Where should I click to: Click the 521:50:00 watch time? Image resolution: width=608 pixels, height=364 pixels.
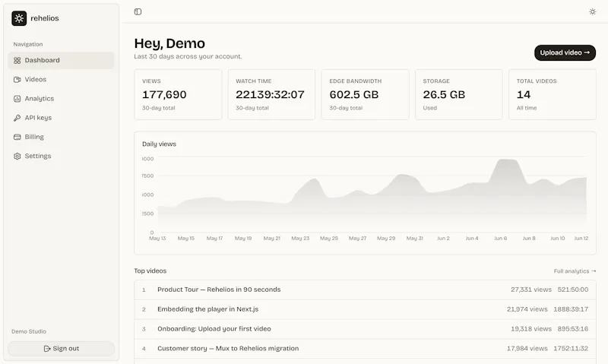pos(573,290)
